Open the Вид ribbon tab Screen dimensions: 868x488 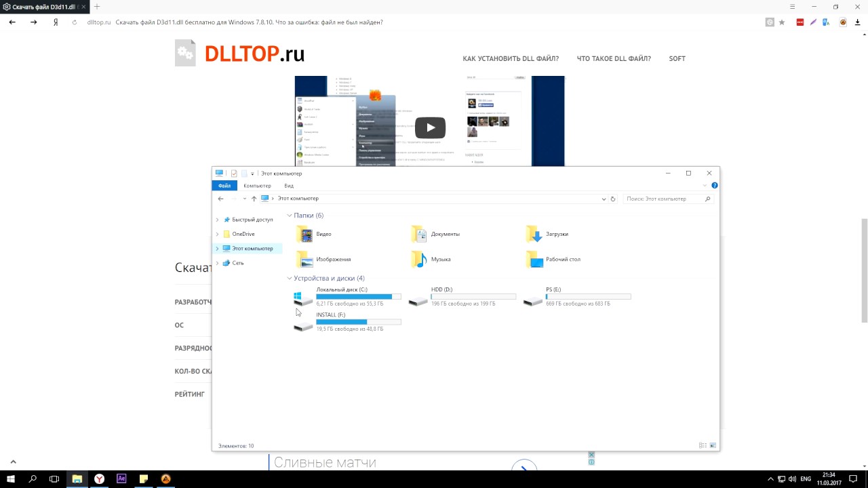pyautogui.click(x=289, y=186)
